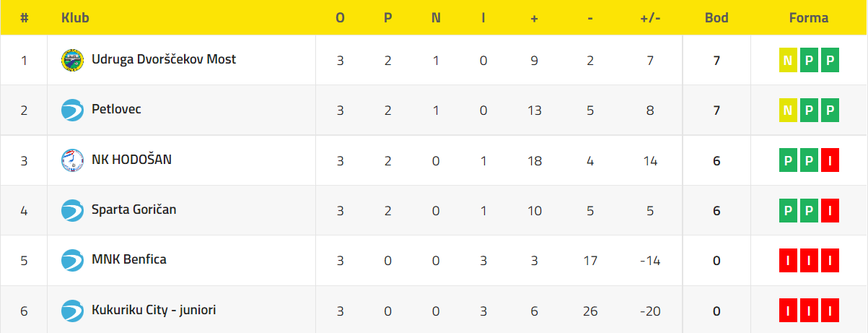Click the yellow N form badge for Petlovec
This screenshot has width=868, height=333.
coord(787,111)
